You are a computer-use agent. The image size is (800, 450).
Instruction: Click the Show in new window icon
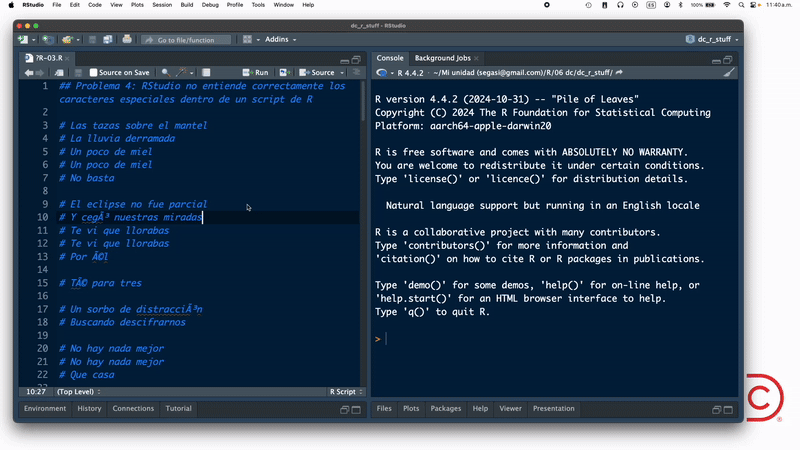coord(59,73)
